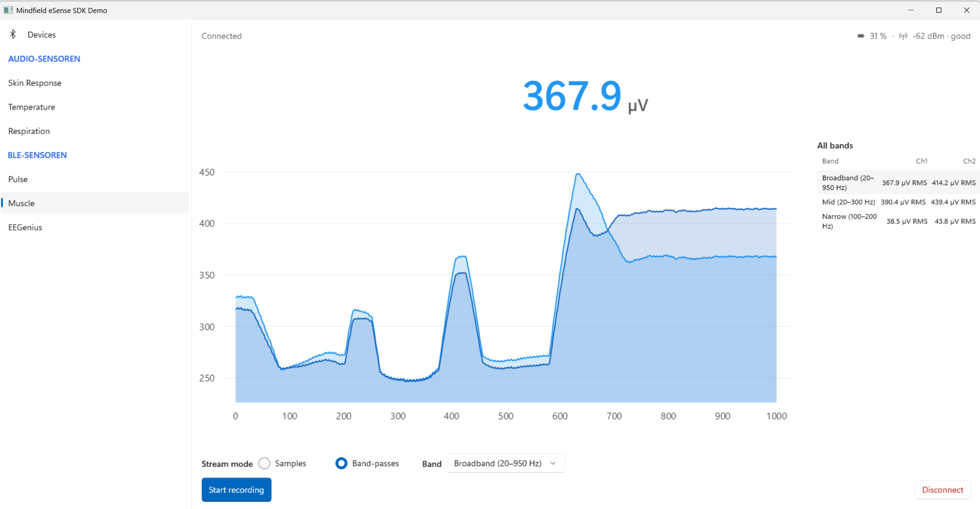980x509 pixels.
Task: Select the Narrow (100–200 Hz) table row
Action: 898,221
